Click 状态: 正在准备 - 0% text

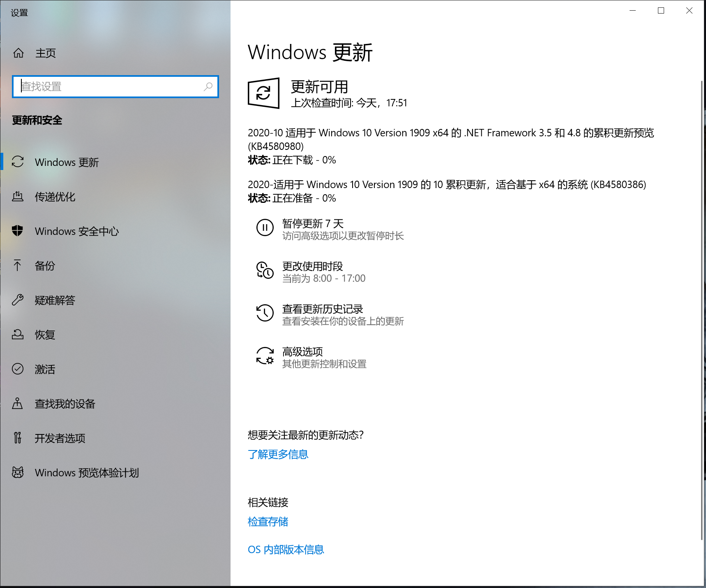pos(292,198)
